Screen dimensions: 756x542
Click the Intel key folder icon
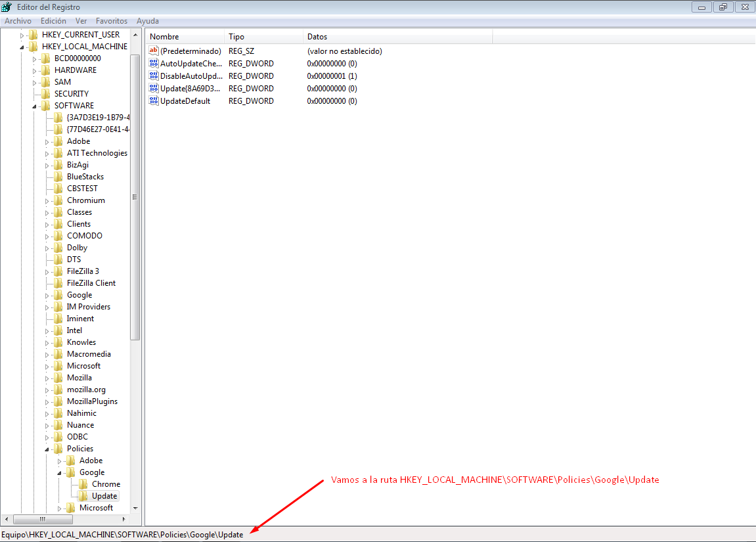[58, 330]
